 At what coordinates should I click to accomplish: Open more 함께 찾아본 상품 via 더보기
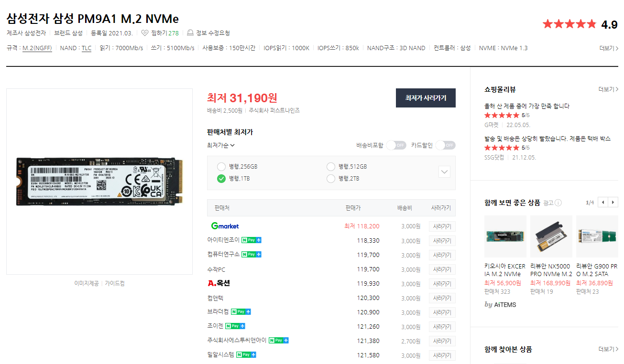[x=608, y=349]
